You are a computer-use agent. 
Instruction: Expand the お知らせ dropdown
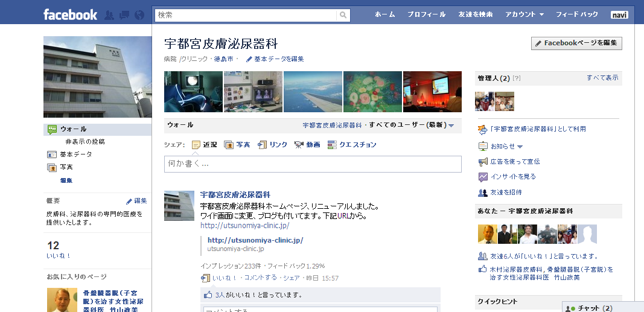(x=506, y=147)
